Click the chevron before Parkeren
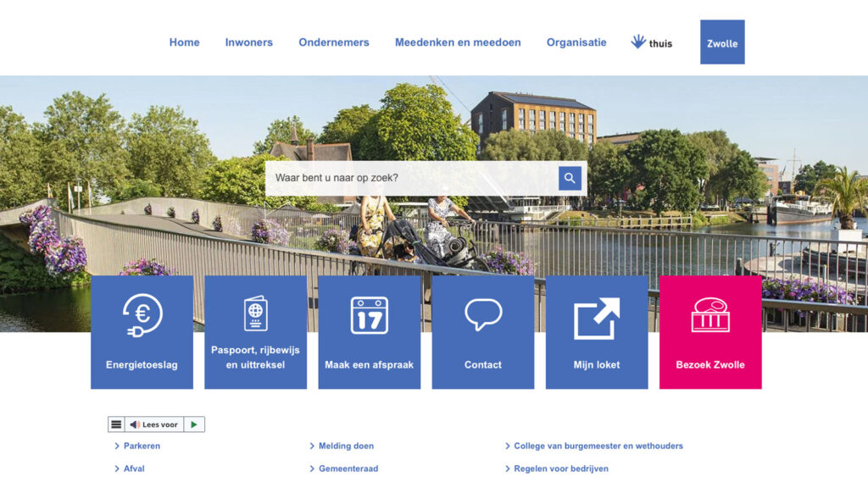The height and width of the screenshot is (488, 868). (117, 446)
